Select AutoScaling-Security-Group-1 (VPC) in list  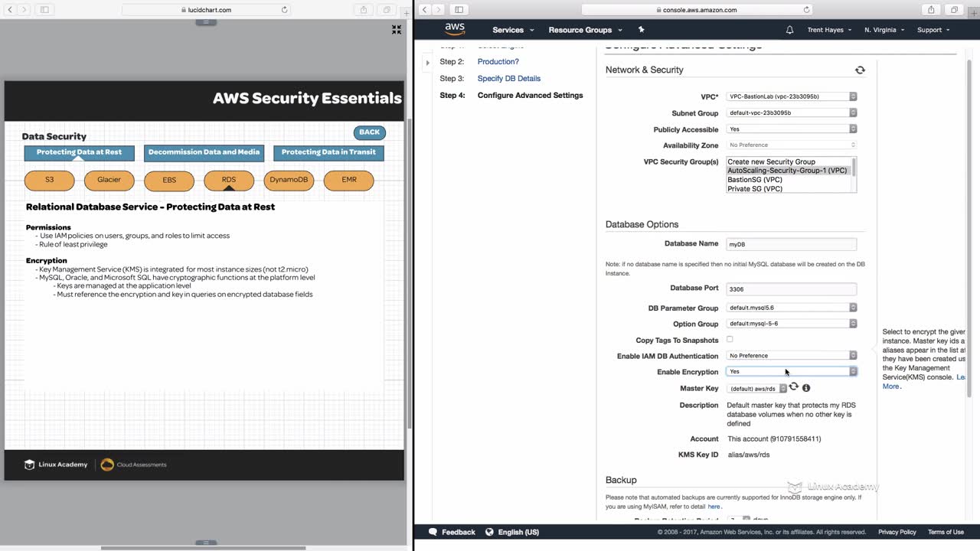pyautogui.click(x=788, y=171)
